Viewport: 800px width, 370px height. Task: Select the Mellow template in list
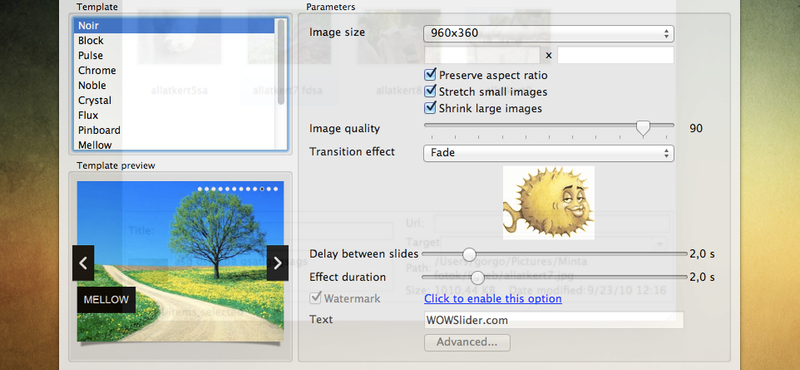pos(173,145)
